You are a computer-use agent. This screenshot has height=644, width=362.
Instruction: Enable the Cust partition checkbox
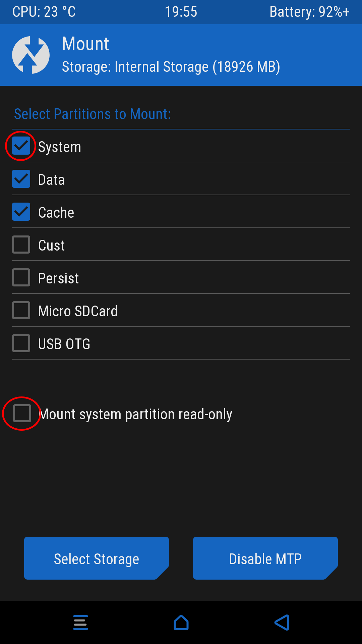click(21, 245)
